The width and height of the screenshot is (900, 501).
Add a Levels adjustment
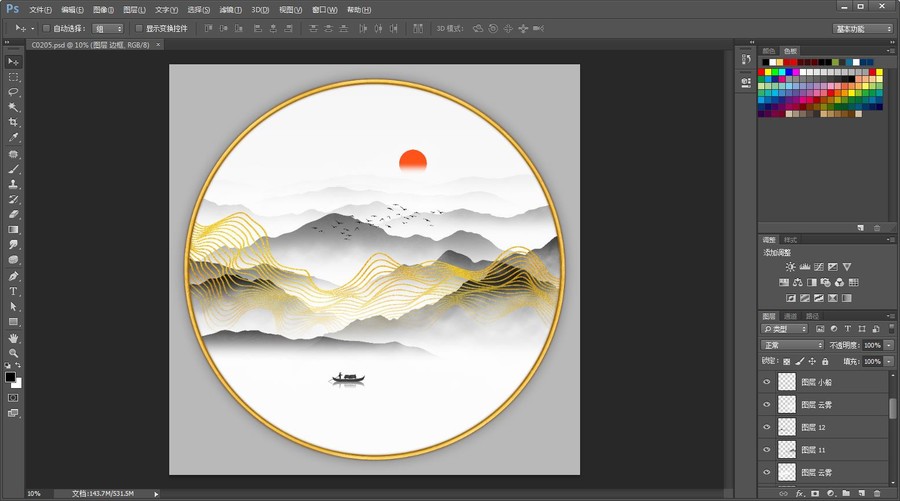point(805,267)
